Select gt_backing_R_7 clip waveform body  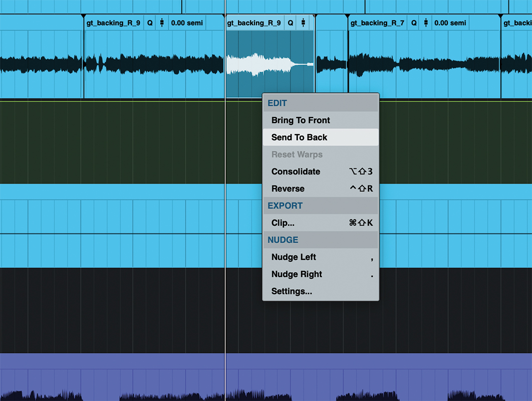pyautogui.click(x=424, y=64)
